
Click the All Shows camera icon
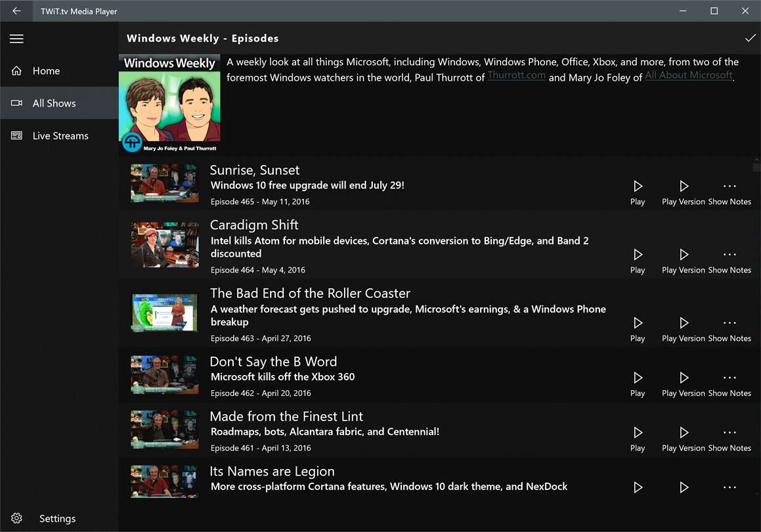click(16, 103)
